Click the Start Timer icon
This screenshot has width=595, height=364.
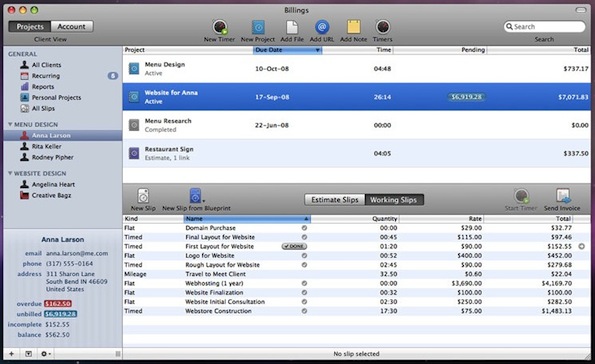tap(521, 196)
